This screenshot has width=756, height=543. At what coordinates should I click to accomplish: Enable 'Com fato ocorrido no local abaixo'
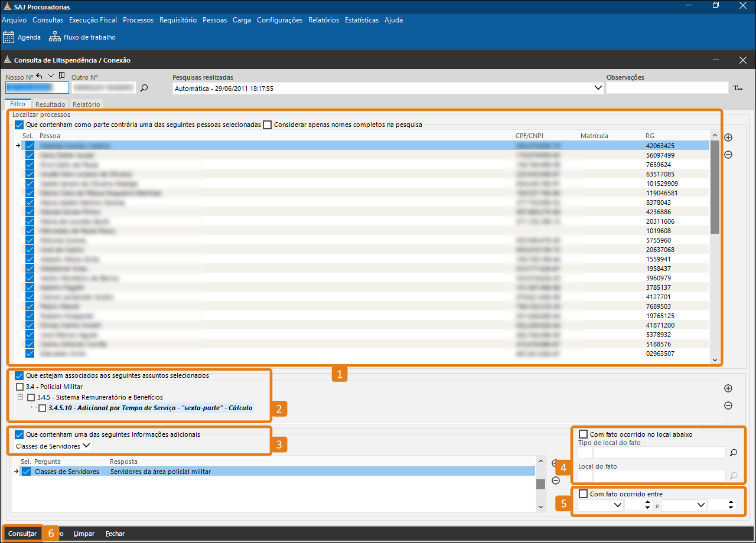(x=584, y=434)
